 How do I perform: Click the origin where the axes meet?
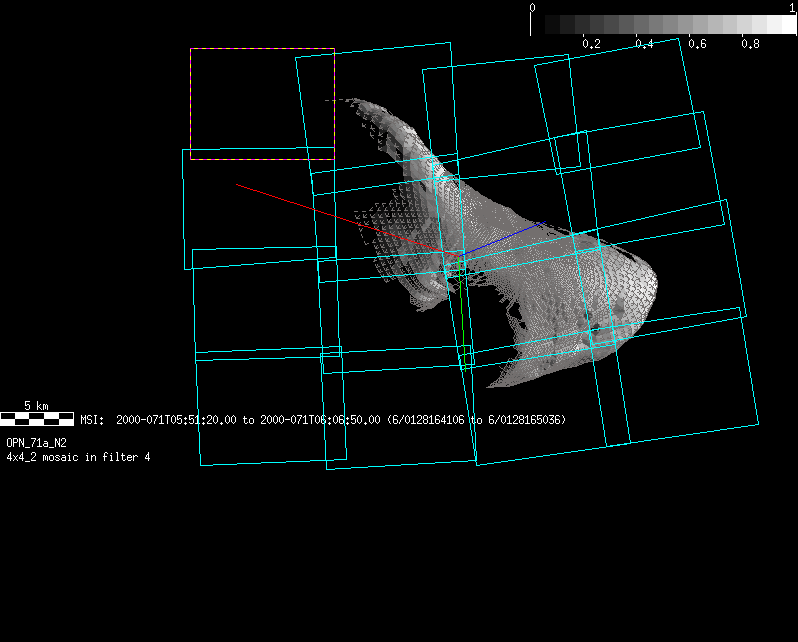462,252
